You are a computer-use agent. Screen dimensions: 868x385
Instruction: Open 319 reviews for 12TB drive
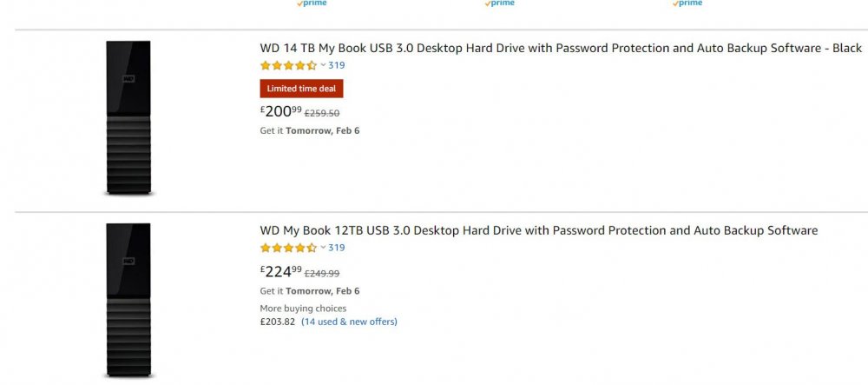coord(337,248)
